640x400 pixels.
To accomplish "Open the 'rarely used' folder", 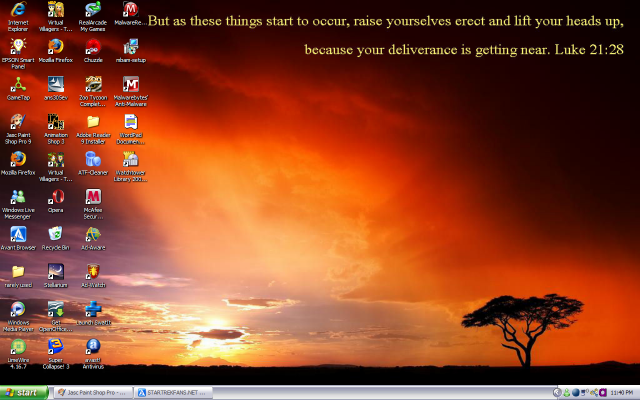I will [17, 271].
